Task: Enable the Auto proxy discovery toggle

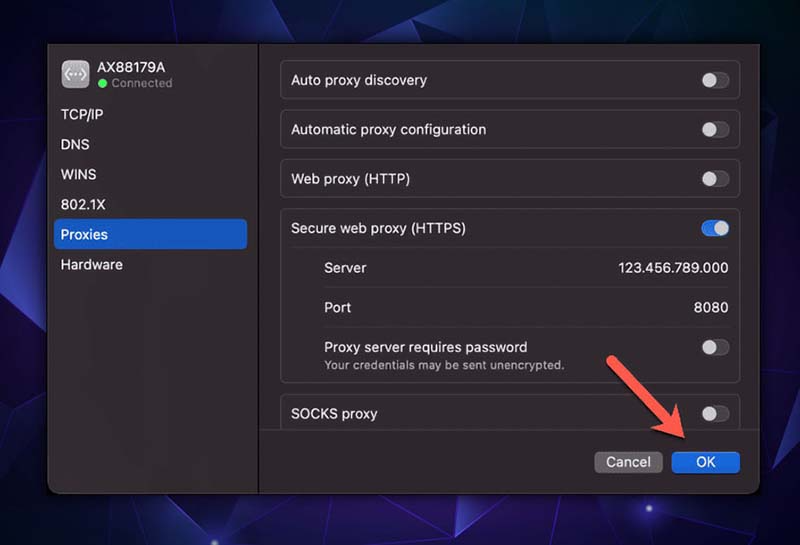Action: click(x=715, y=80)
